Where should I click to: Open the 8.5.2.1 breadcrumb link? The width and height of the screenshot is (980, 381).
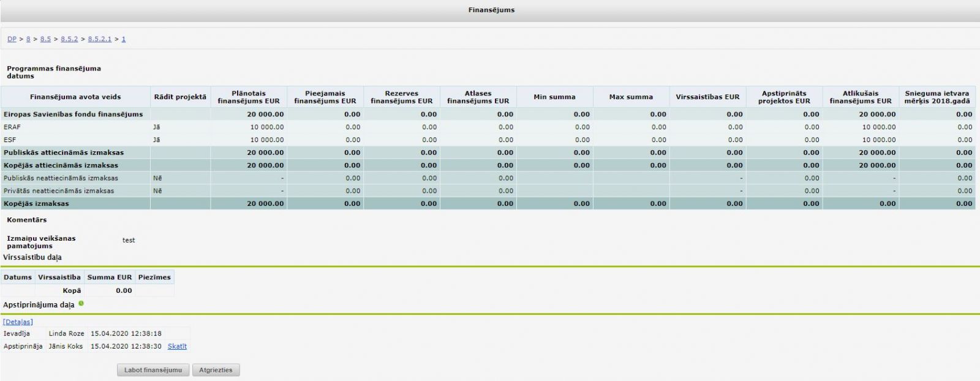click(x=99, y=39)
